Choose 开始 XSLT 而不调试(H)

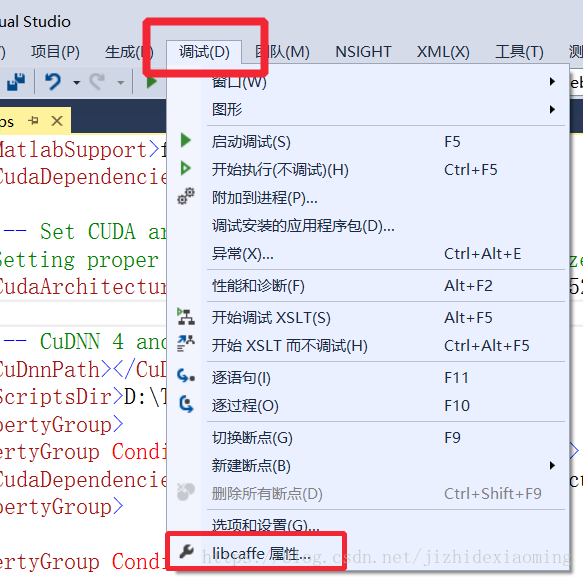368,345
